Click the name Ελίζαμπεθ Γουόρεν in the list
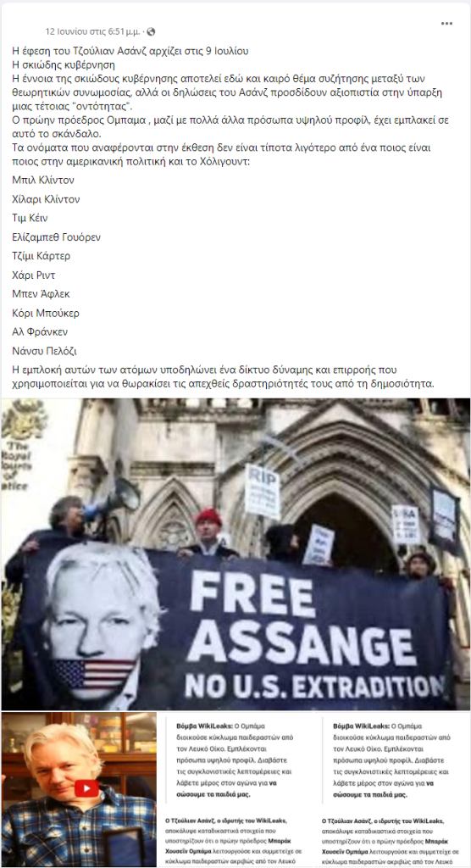Viewport: 471px width, 868px height. (x=57, y=237)
